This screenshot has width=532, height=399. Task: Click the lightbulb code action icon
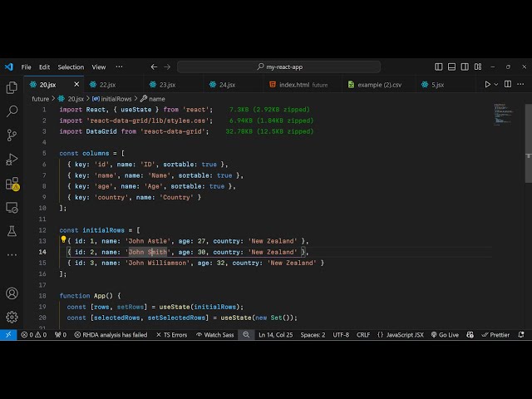[63, 240]
